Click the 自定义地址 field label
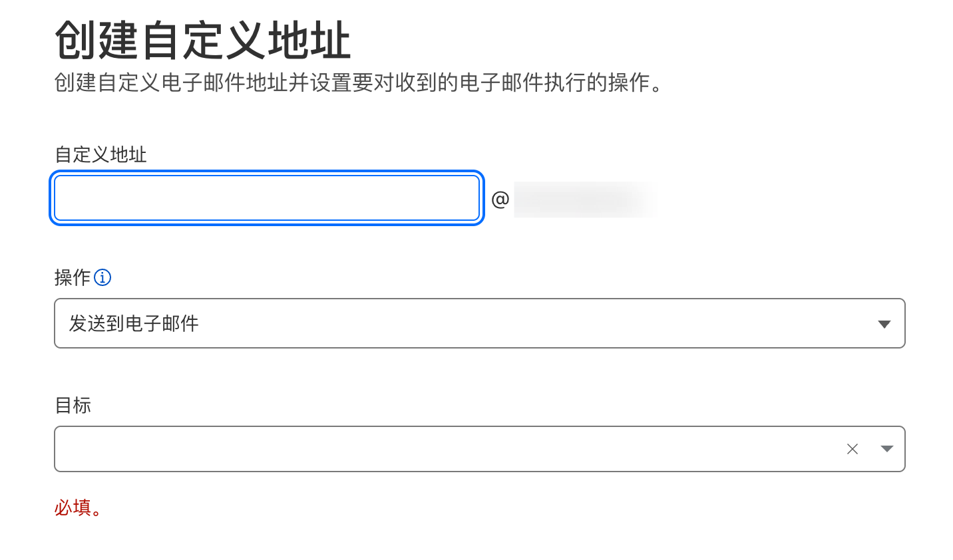Image resolution: width=953 pixels, height=560 pixels. pyautogui.click(x=100, y=155)
